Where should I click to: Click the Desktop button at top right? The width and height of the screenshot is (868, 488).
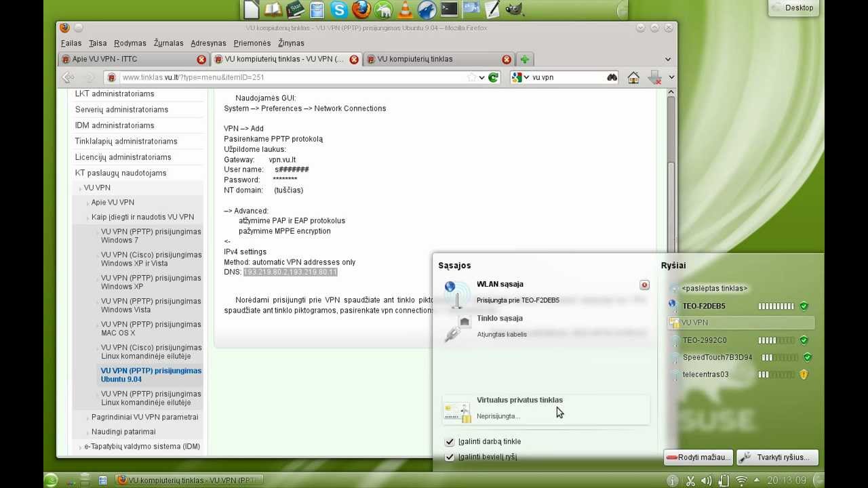coord(793,8)
